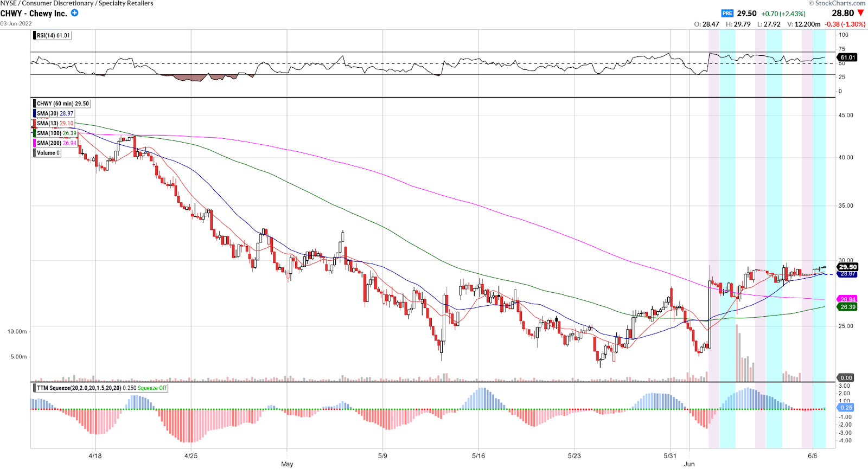Click the blue plus icon beside Chewy Inc.
This screenshot has height=469, width=868.
[75, 13]
